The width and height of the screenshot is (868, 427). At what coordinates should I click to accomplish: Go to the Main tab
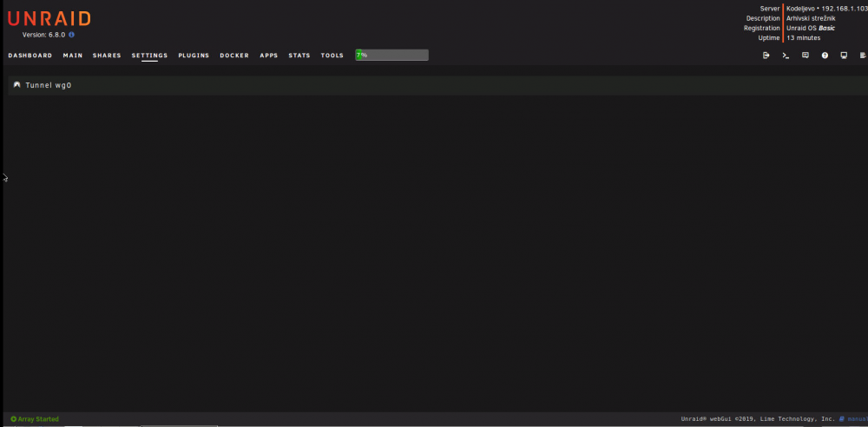(73, 56)
